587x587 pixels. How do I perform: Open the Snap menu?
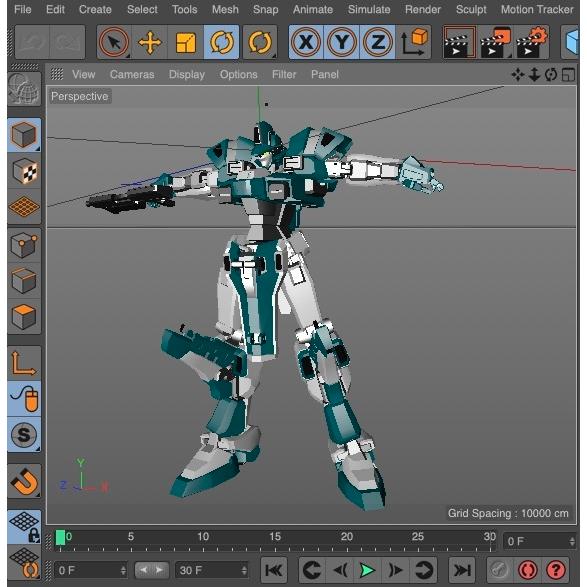point(265,9)
